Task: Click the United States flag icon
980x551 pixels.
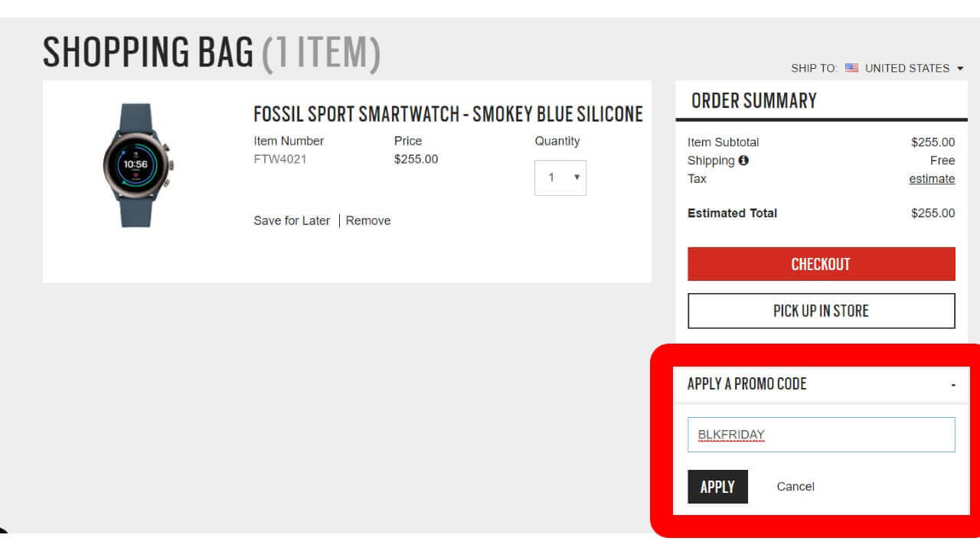Action: (851, 68)
